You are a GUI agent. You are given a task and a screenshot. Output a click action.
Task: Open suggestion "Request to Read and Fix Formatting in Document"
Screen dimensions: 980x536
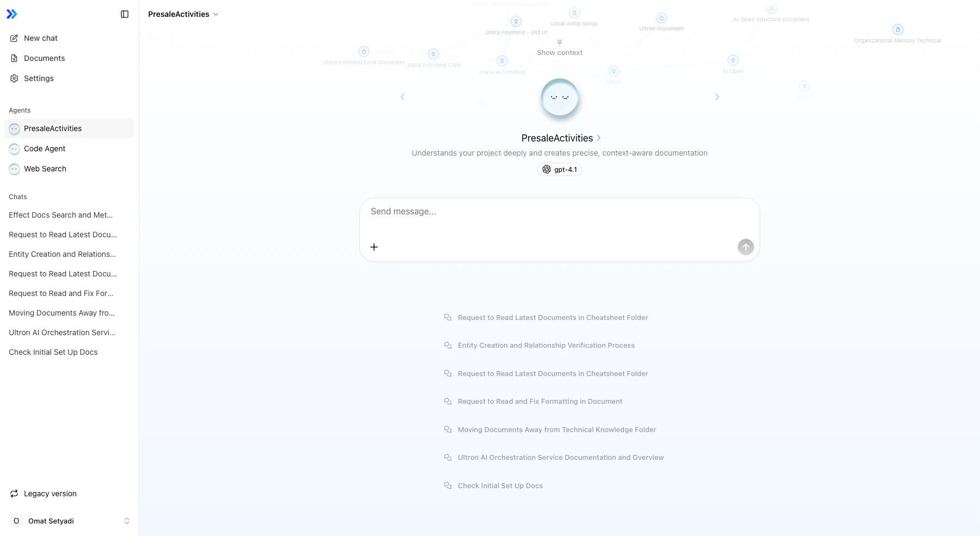pyautogui.click(x=540, y=401)
